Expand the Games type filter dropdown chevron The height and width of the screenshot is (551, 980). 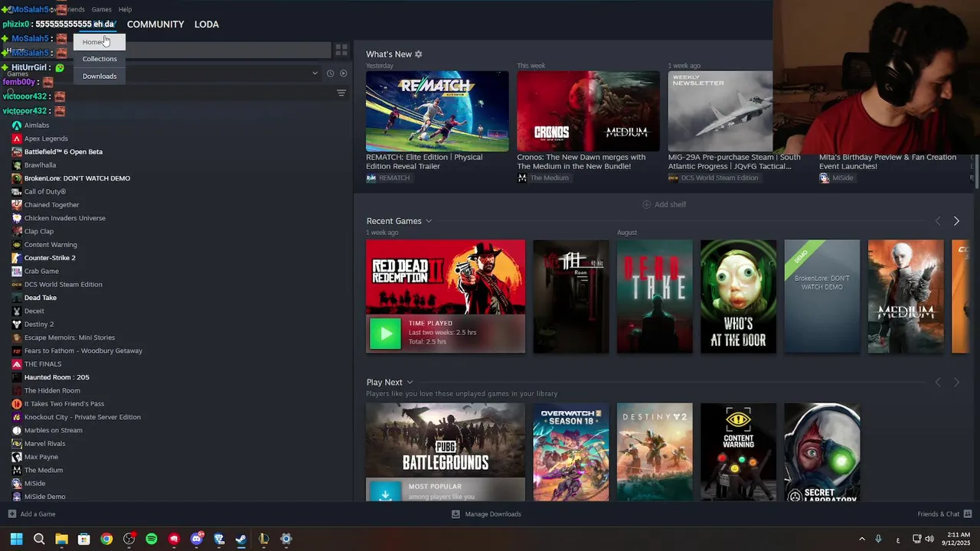(x=315, y=73)
